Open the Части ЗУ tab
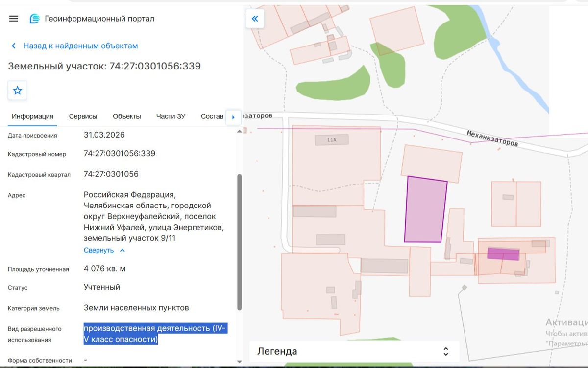Image resolution: width=588 pixels, height=368 pixels. [171, 116]
